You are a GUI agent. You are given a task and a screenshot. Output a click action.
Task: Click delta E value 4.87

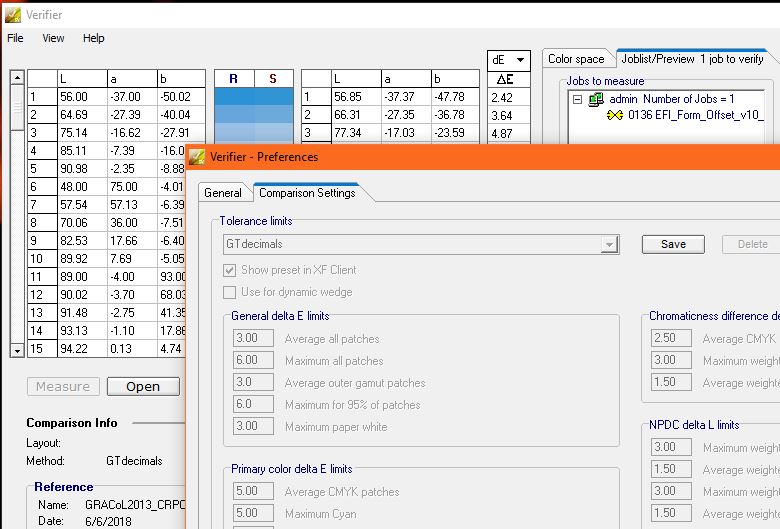[x=509, y=133]
